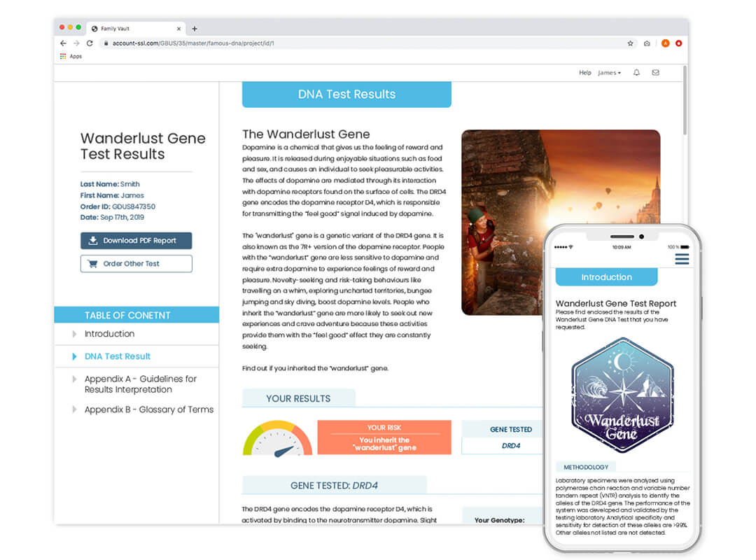
Task: Open the messages envelope icon
Action: (656, 72)
